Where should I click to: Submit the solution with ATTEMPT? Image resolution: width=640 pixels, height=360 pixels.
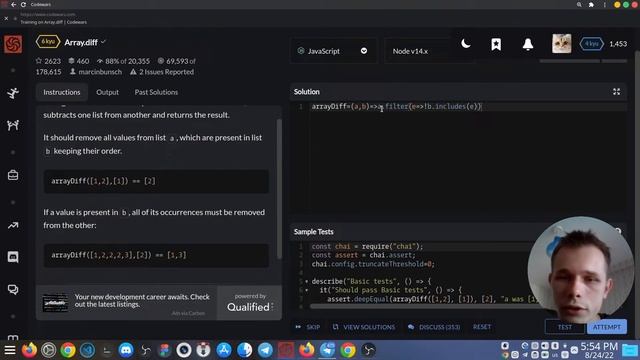click(x=607, y=327)
